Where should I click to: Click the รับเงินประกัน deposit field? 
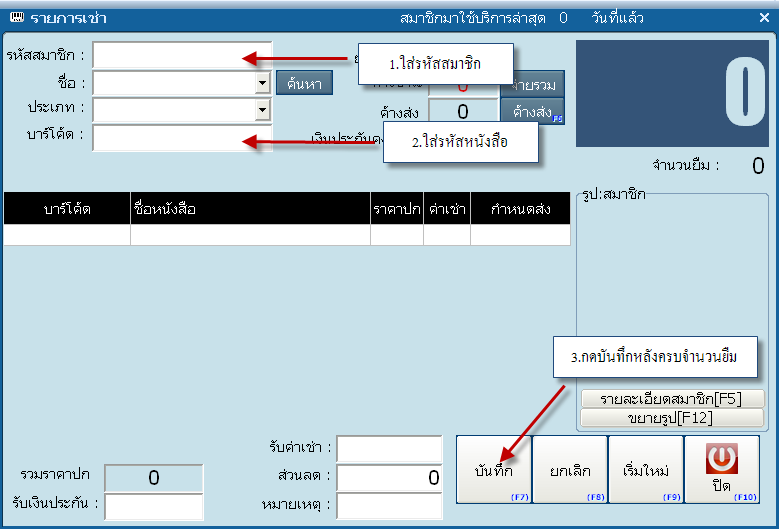pyautogui.click(x=153, y=506)
